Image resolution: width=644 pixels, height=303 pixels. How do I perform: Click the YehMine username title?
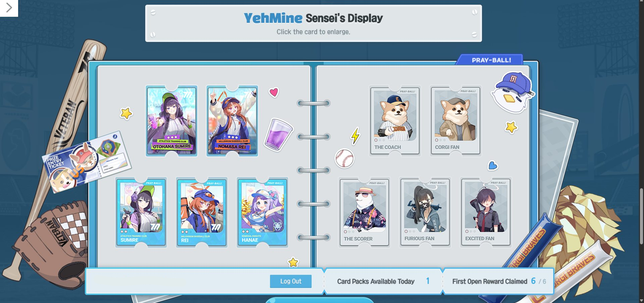click(273, 18)
